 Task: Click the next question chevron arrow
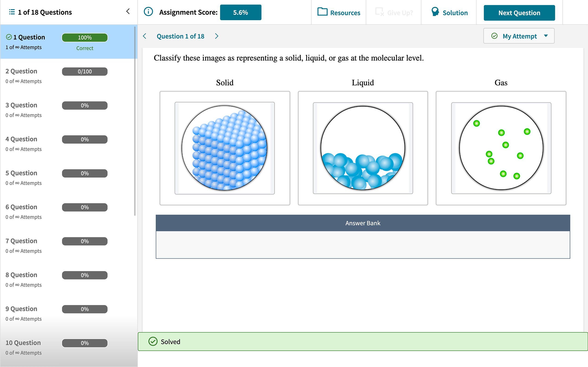click(216, 36)
